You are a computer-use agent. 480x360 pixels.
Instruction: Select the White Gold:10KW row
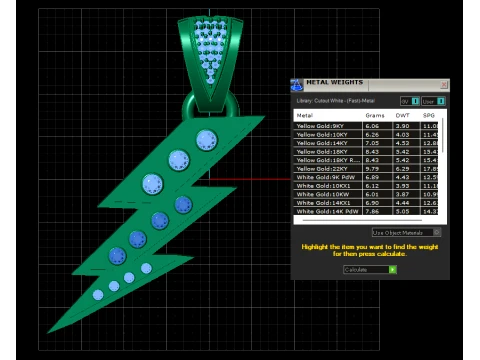point(366,194)
